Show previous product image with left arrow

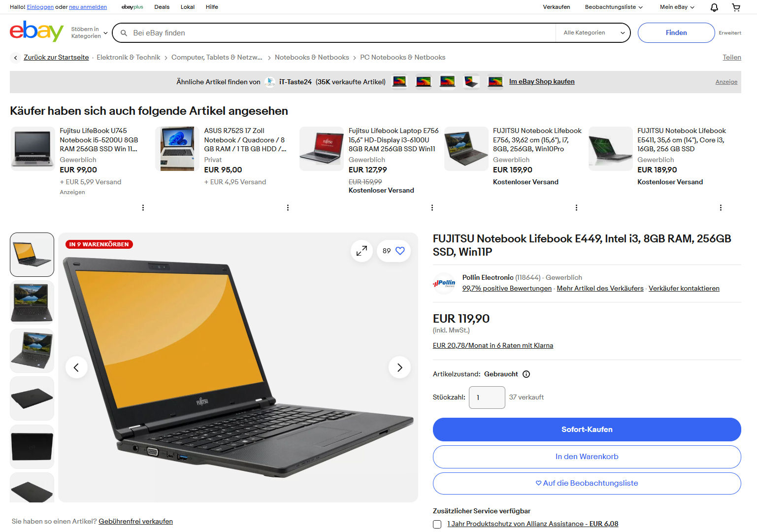(x=76, y=367)
